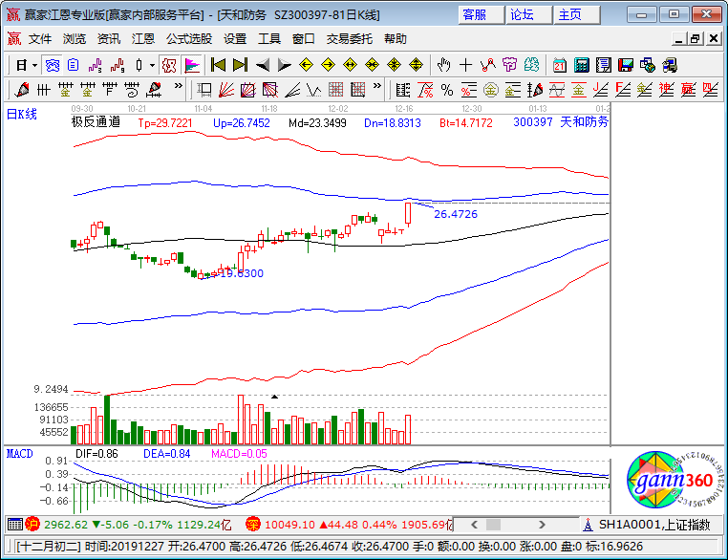Click the yellow diamond left-arrow icon
Screen dimensions: 728x560
(x=306, y=65)
